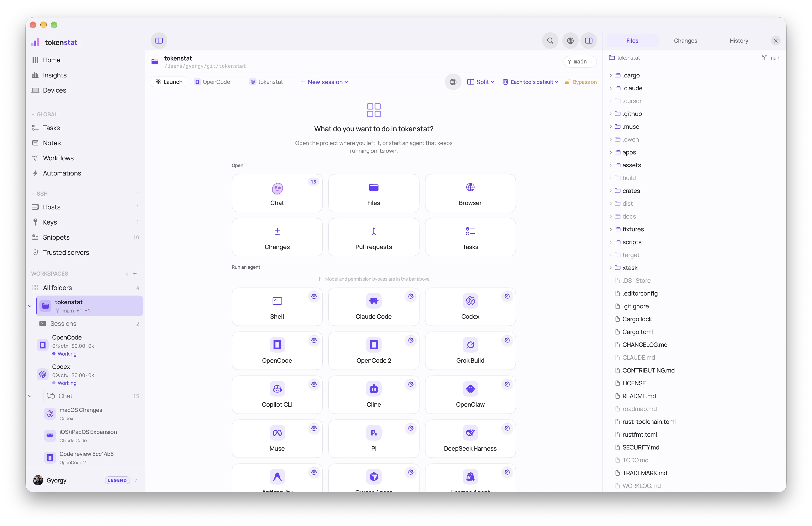The image size is (812, 526).
Task: Expand the crates folder
Action: pos(610,191)
